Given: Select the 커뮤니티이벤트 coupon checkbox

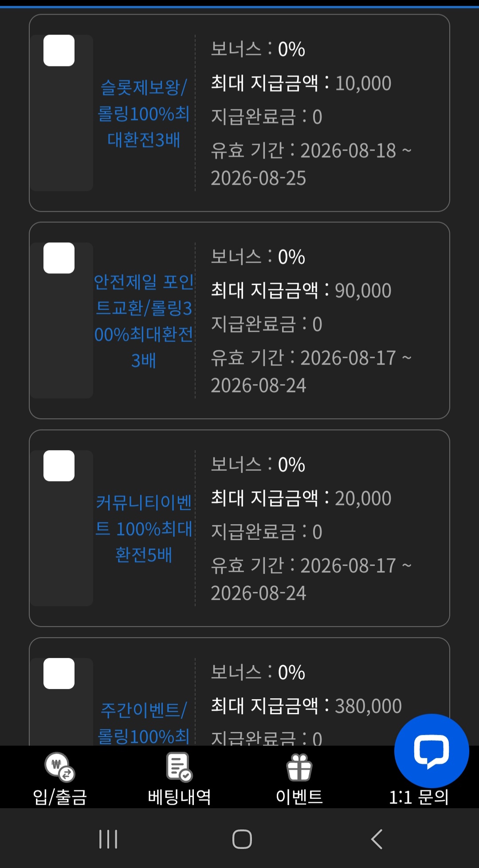Looking at the screenshot, I should (x=59, y=466).
